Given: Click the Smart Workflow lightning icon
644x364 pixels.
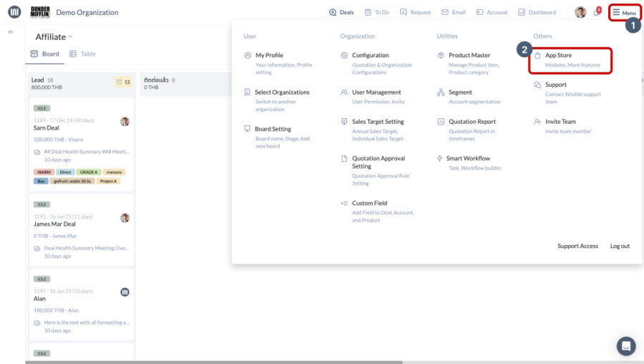Looking at the screenshot, I should (x=440, y=158).
